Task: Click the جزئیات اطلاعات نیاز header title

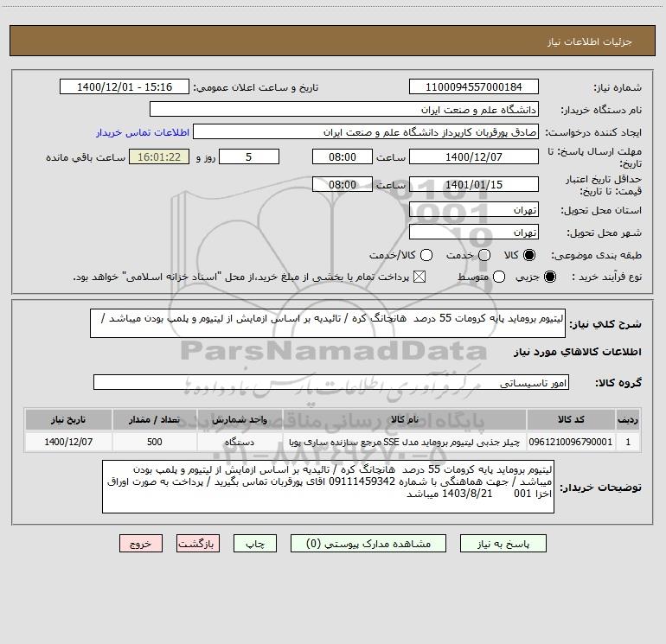Action: [x=590, y=41]
